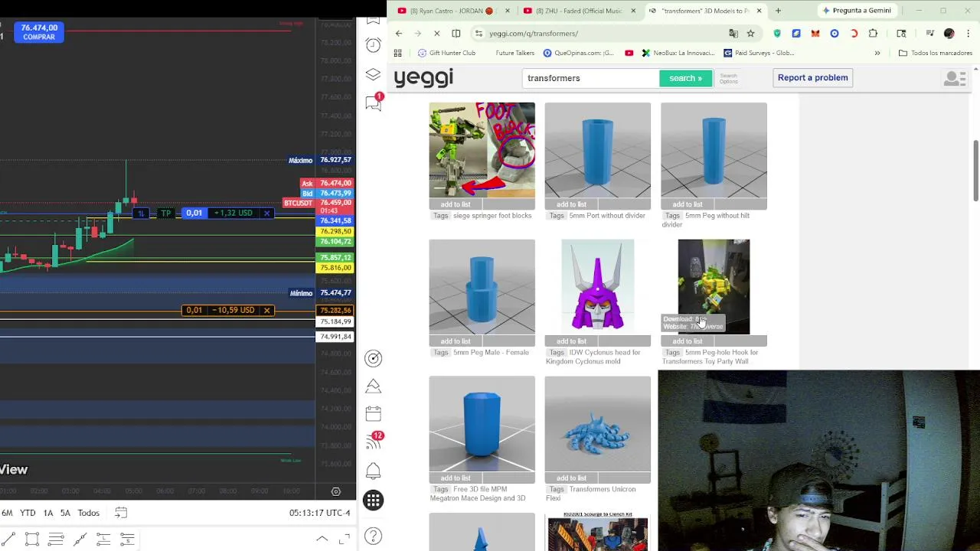The image size is (980, 551).
Task: Open a new Chrome tab
Action: (778, 11)
